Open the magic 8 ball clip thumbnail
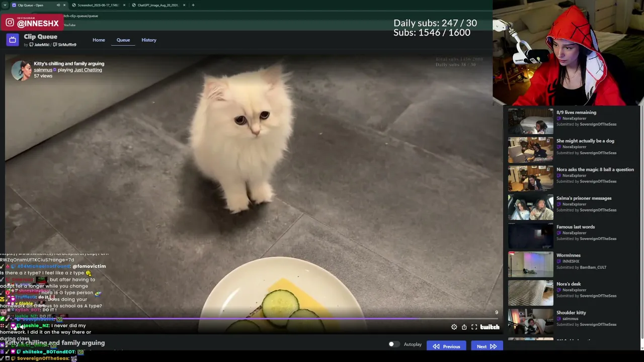Screen dimensions: 644x362 coord(530,178)
